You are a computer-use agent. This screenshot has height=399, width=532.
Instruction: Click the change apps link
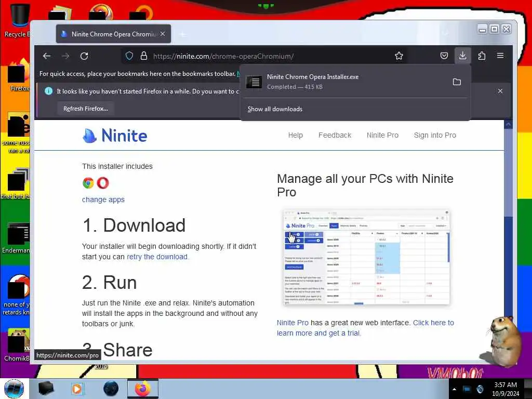pyautogui.click(x=103, y=199)
